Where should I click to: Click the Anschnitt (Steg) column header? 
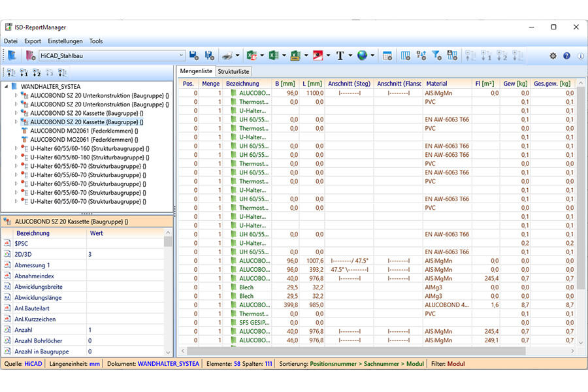tap(349, 84)
